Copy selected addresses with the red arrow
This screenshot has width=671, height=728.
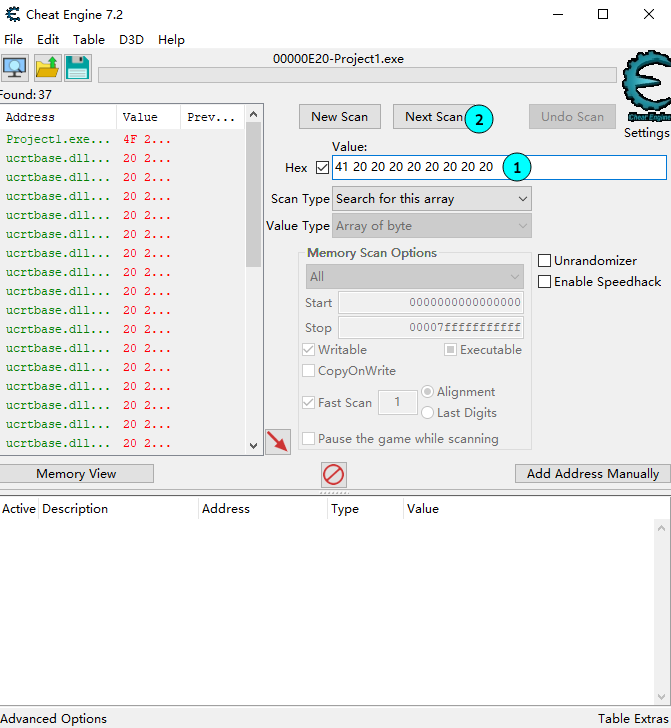click(x=278, y=442)
